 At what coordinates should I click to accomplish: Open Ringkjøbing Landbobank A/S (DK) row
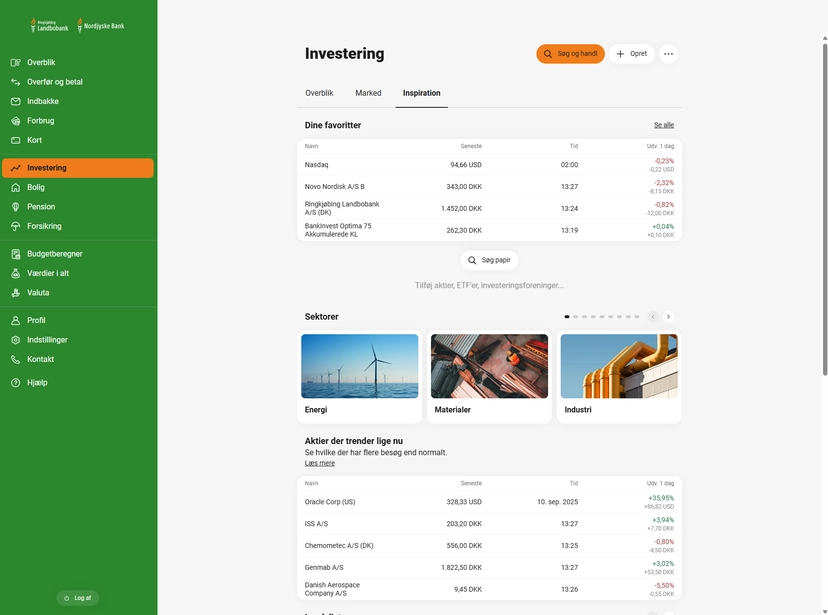[490, 209]
